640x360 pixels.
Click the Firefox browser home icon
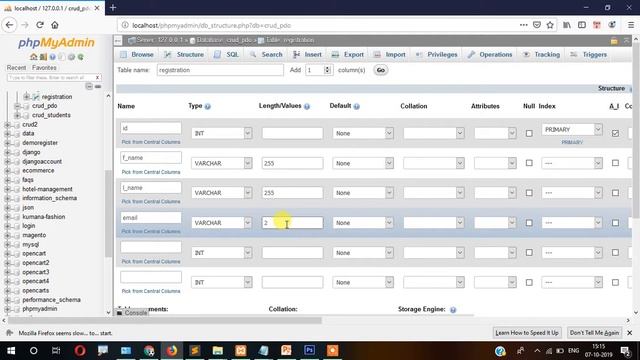click(x=55, y=25)
